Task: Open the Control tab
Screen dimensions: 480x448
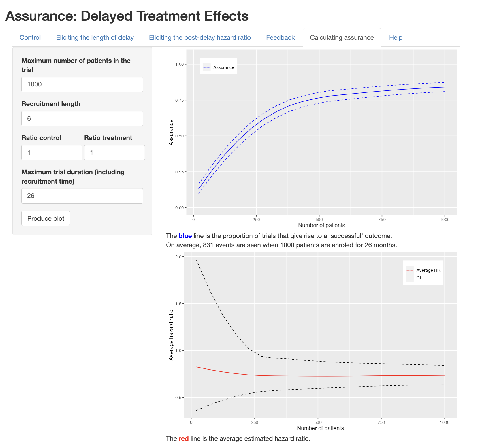Action: pyautogui.click(x=30, y=37)
